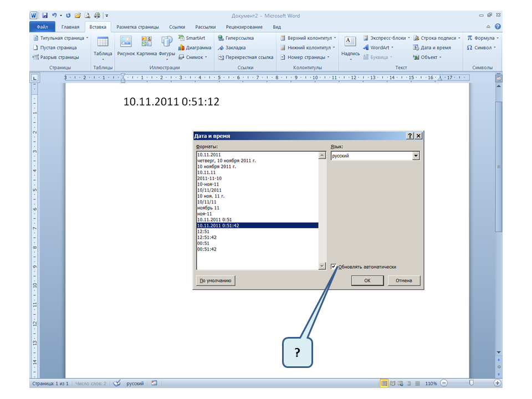Open the Формула equation dropdown

point(483,38)
